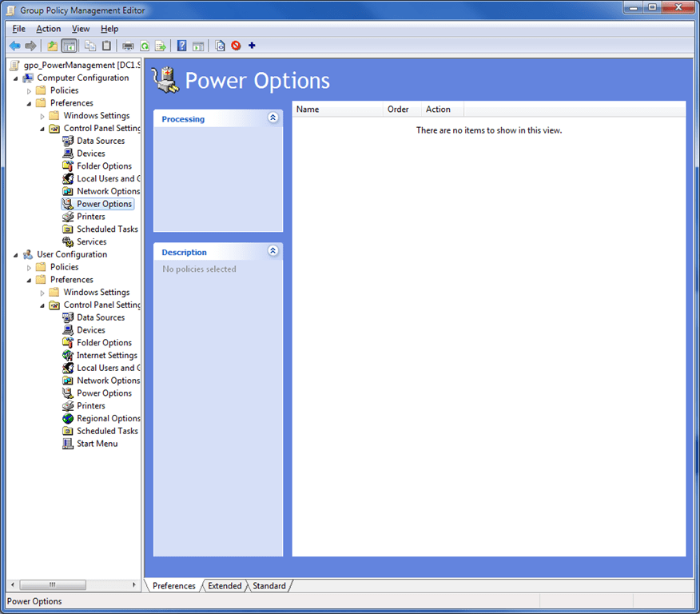
Task: Switch to the Standard tab
Action: coord(269,586)
